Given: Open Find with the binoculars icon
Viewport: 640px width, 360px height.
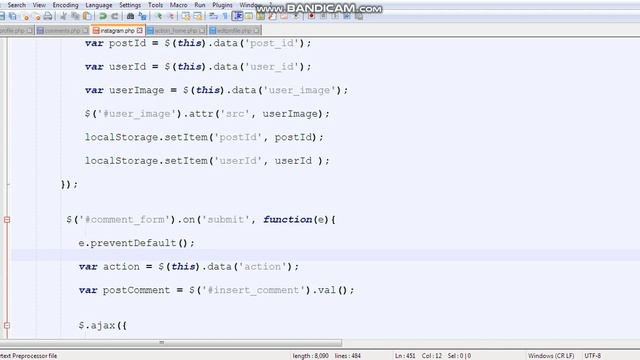Looking at the screenshot, I should pos(130,16).
